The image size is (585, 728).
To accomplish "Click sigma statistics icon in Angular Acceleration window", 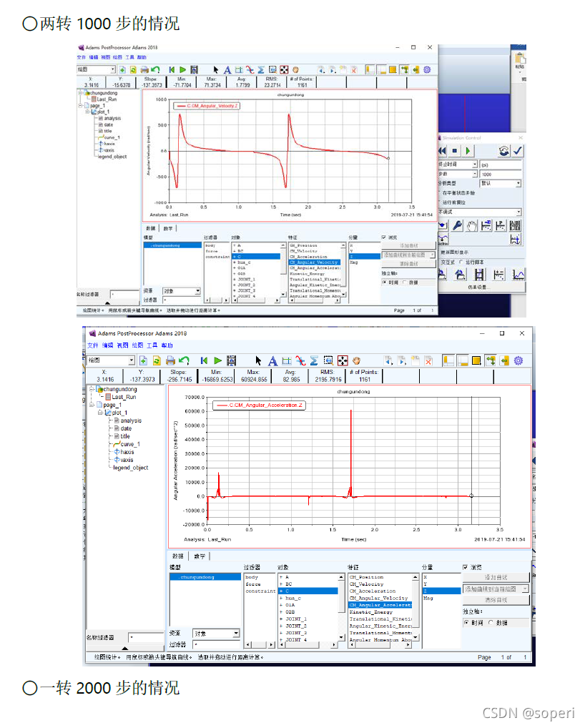I will pyautogui.click(x=314, y=360).
